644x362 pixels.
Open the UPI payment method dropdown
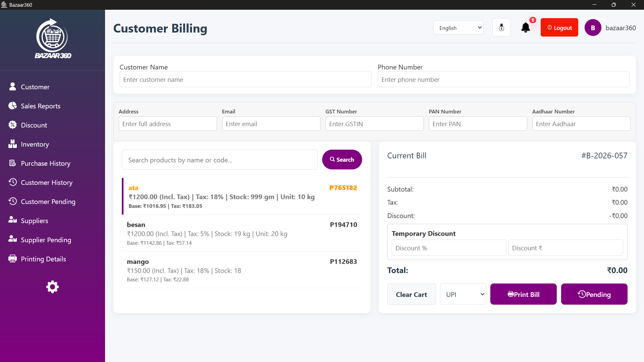pyautogui.click(x=463, y=294)
